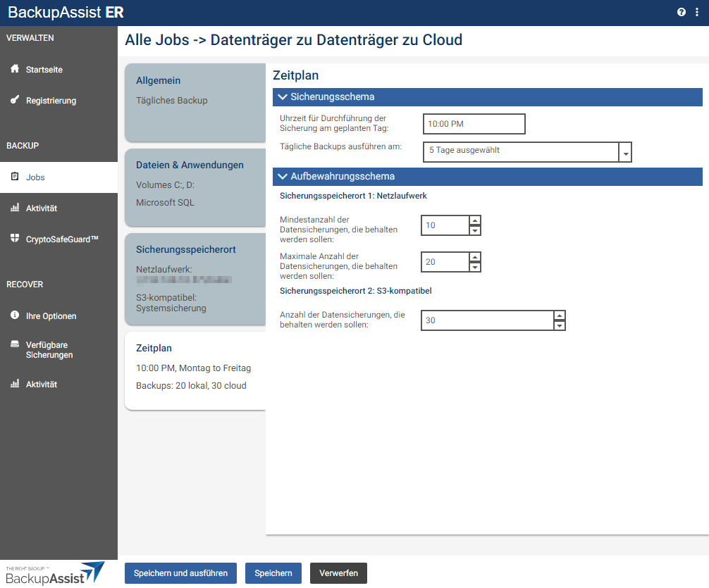Screen dimensions: 709x588
Task: Click the Registrierung key icon
Action: coord(15,100)
